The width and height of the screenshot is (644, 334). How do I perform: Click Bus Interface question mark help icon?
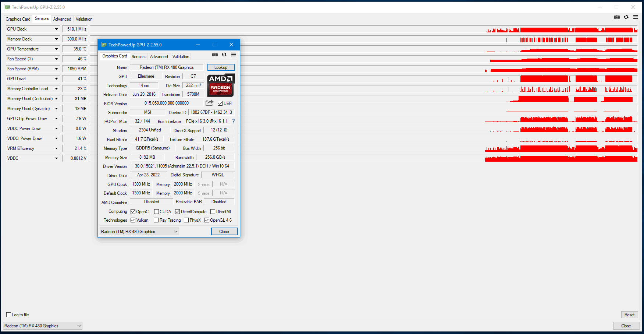[233, 121]
